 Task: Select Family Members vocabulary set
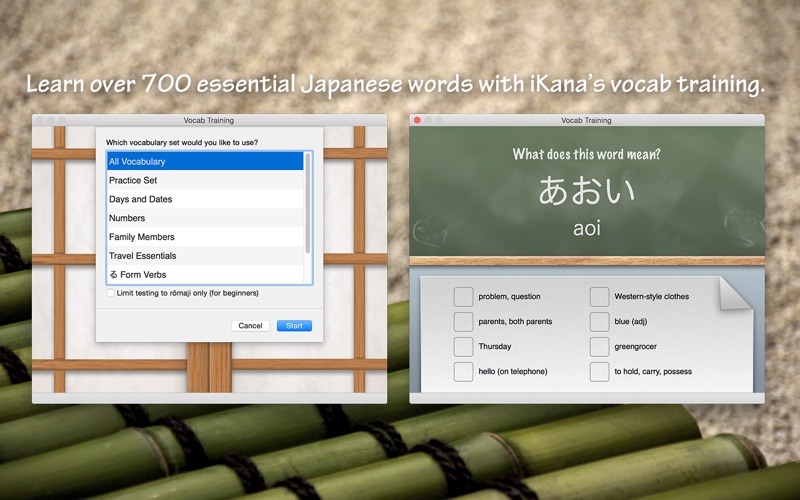[205, 237]
